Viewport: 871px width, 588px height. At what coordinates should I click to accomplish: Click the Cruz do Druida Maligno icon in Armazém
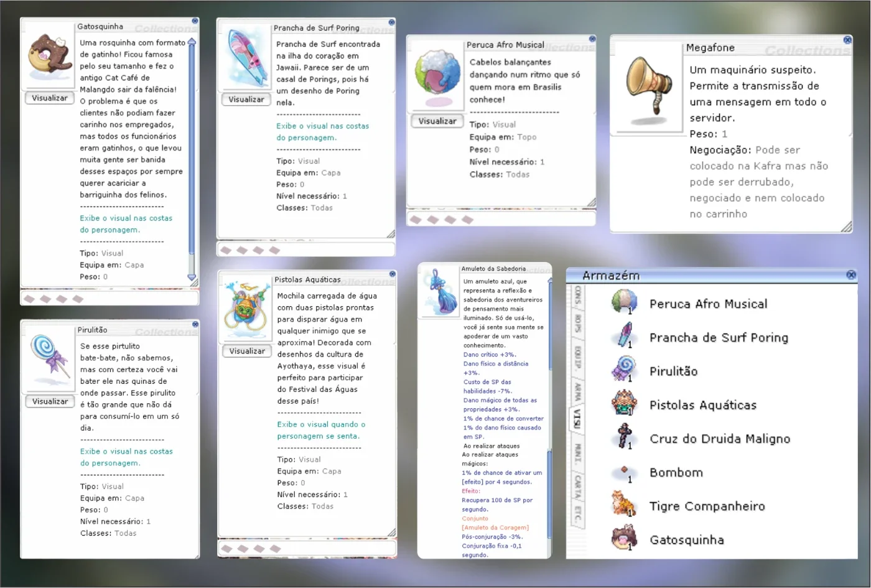[624, 437]
